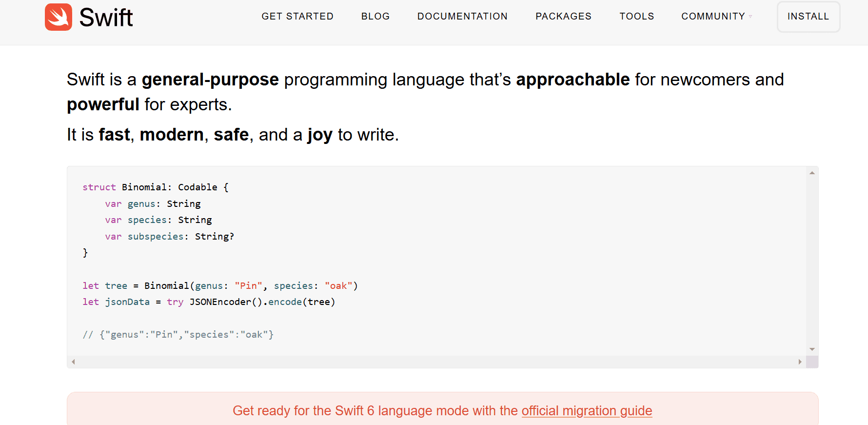Screen dimensions: 868x425
Task: Open the Documentation menu item
Action: coord(462,16)
